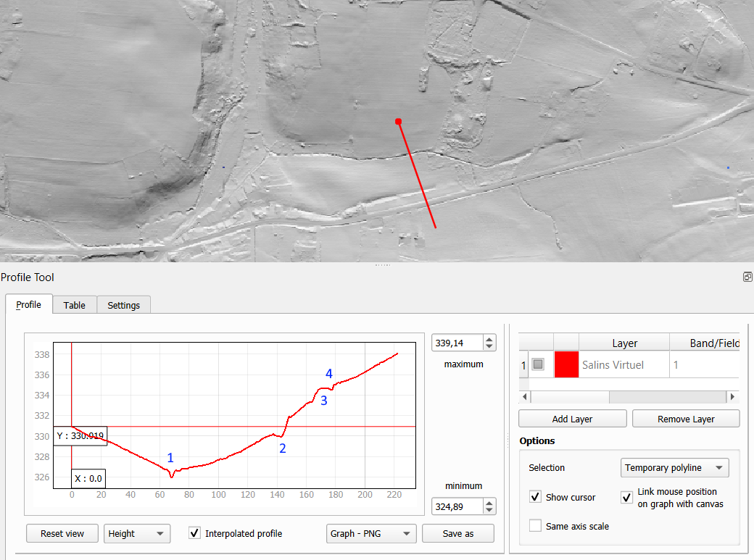Undock the Profile Tool panel
Viewport: 754px width, 560px height.
(747, 277)
